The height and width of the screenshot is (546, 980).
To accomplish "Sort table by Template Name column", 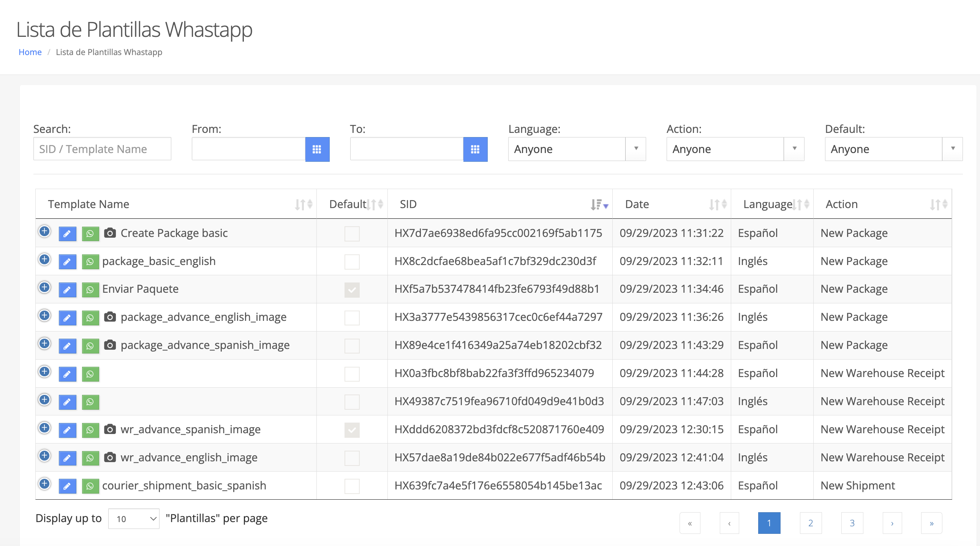I will [176, 204].
